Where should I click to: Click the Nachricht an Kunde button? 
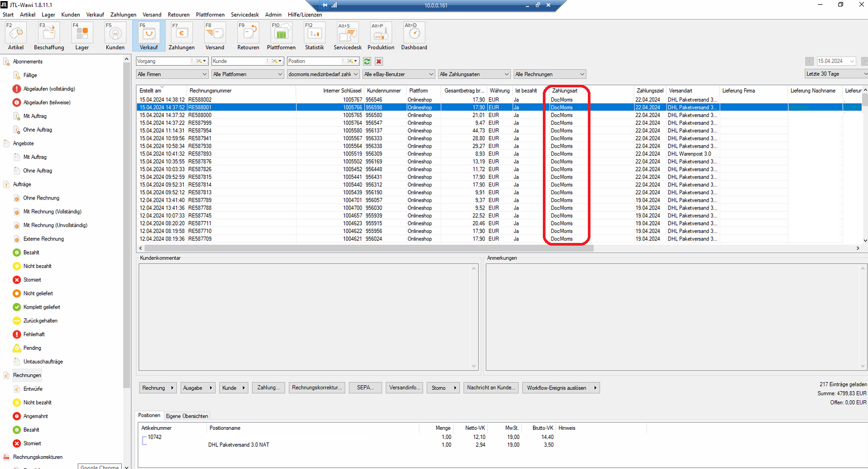click(x=490, y=388)
